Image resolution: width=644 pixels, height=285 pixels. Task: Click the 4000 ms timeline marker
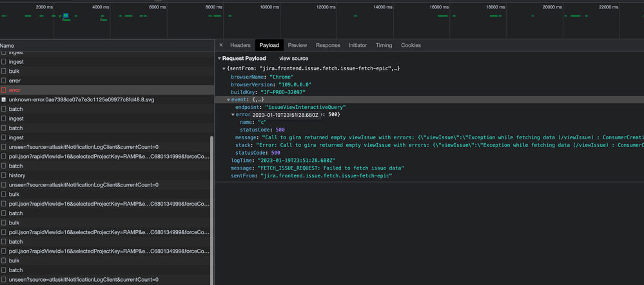(101, 7)
